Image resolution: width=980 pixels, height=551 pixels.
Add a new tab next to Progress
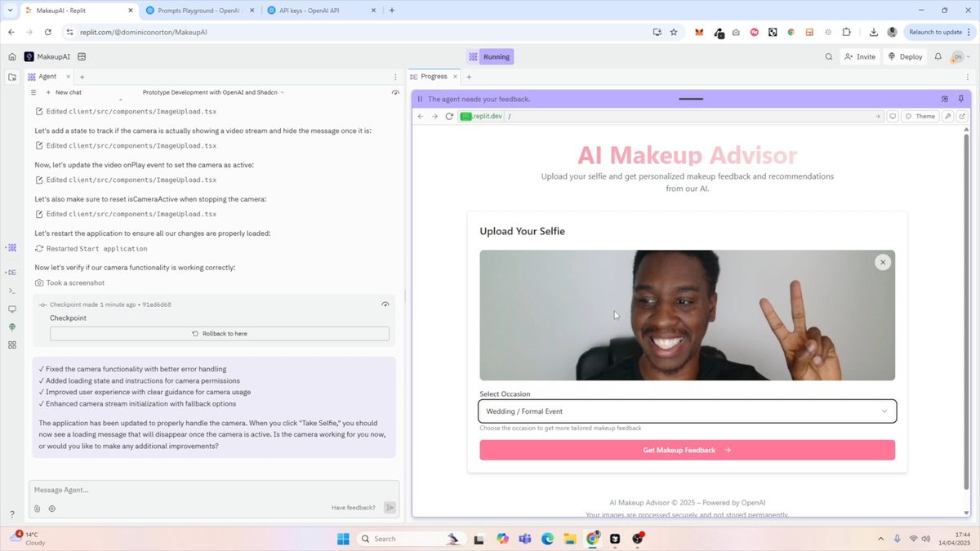pyautogui.click(x=469, y=77)
